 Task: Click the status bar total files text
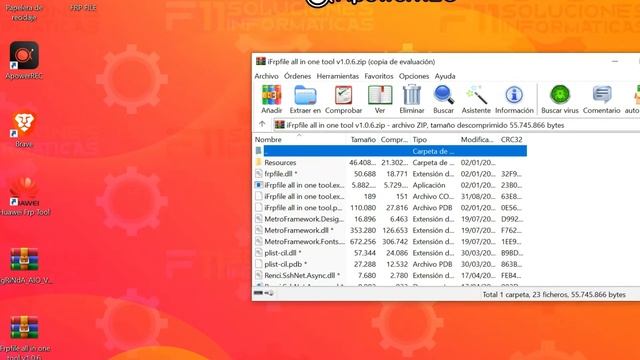point(554,295)
